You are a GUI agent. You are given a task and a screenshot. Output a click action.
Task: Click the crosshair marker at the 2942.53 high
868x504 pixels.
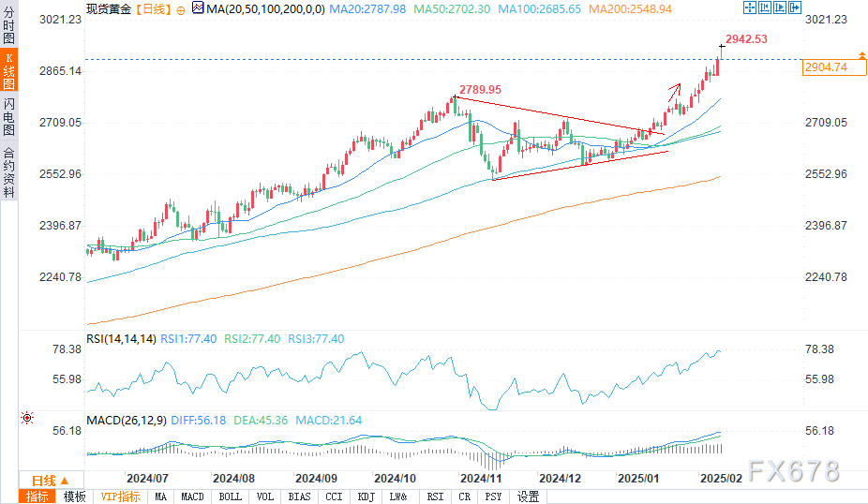click(x=721, y=46)
